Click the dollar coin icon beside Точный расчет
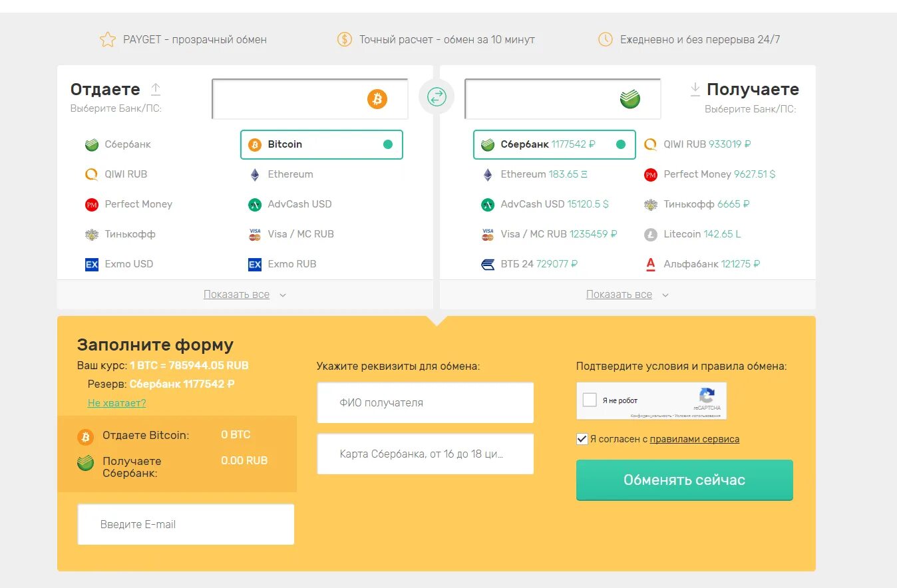Screen dimensions: 897x588 point(344,39)
